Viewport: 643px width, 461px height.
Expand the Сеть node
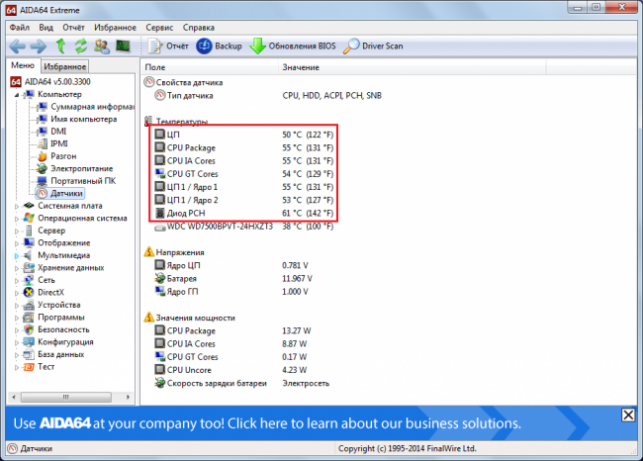[17, 281]
